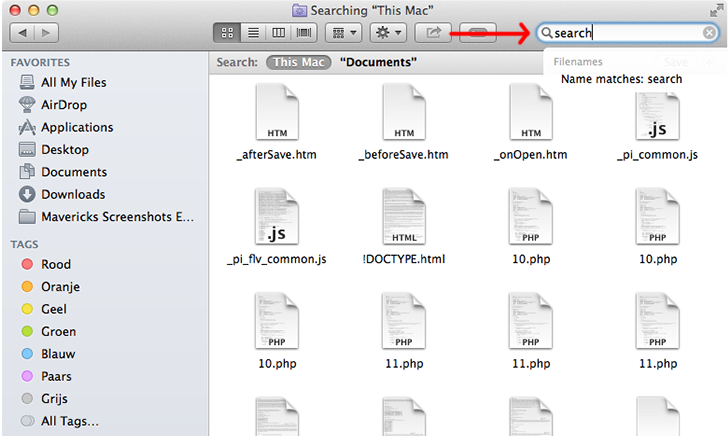The height and width of the screenshot is (436, 728).
Task: Set search scope to This Mac
Action: click(x=299, y=62)
